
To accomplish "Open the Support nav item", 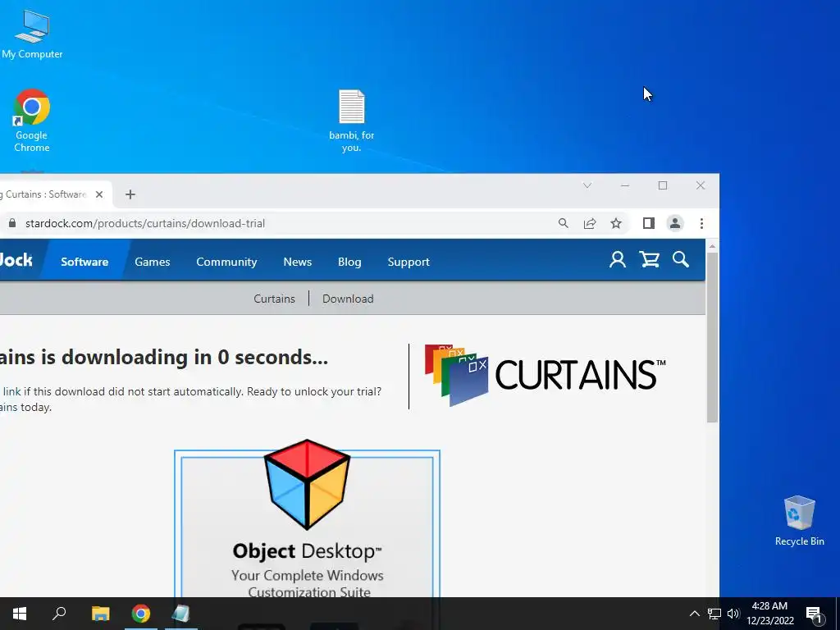I will point(409,262).
